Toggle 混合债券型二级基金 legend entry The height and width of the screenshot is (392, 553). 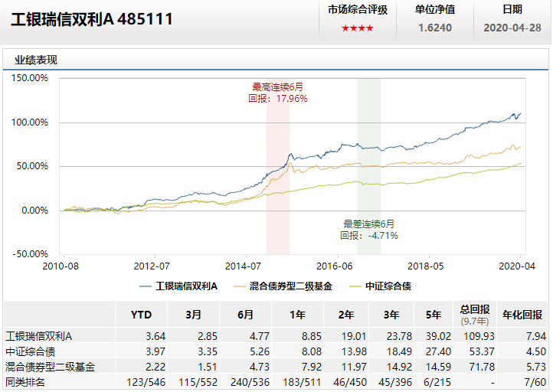pos(283,286)
